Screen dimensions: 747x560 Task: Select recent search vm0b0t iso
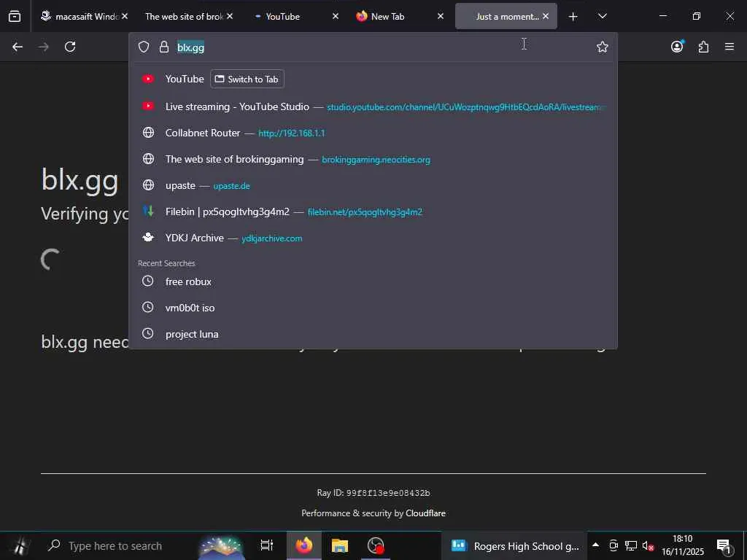point(373,308)
